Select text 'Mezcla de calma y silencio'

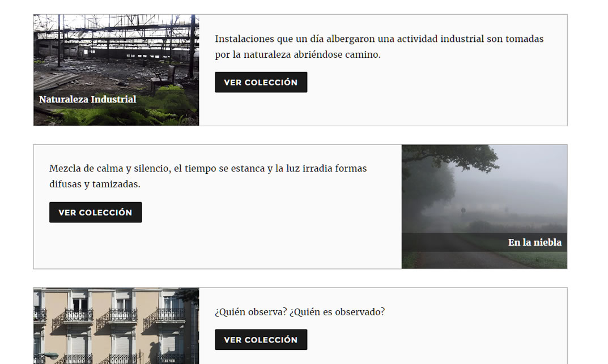click(x=110, y=169)
